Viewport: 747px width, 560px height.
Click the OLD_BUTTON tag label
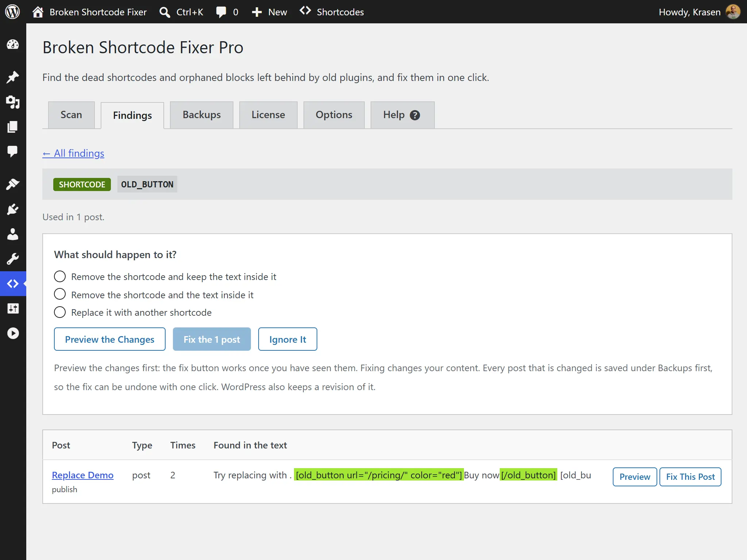[x=147, y=184]
